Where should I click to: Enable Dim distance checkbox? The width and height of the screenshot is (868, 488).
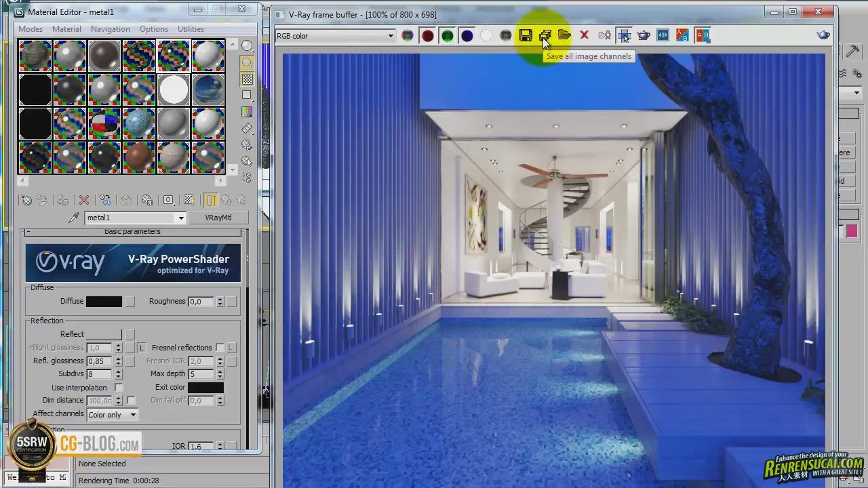(131, 401)
